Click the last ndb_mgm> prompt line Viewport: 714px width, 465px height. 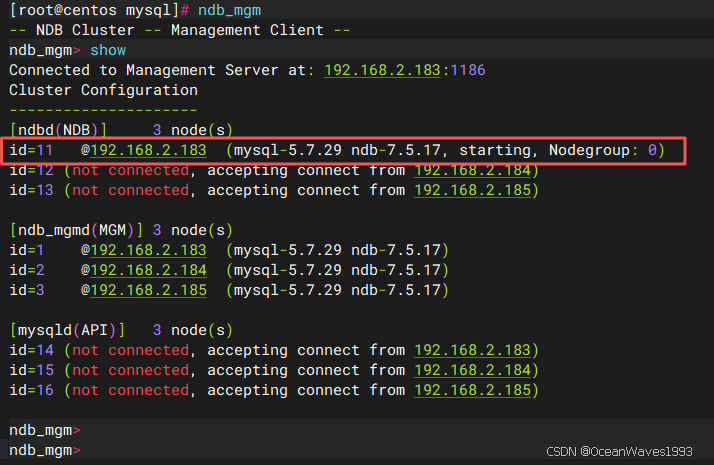(x=45, y=450)
